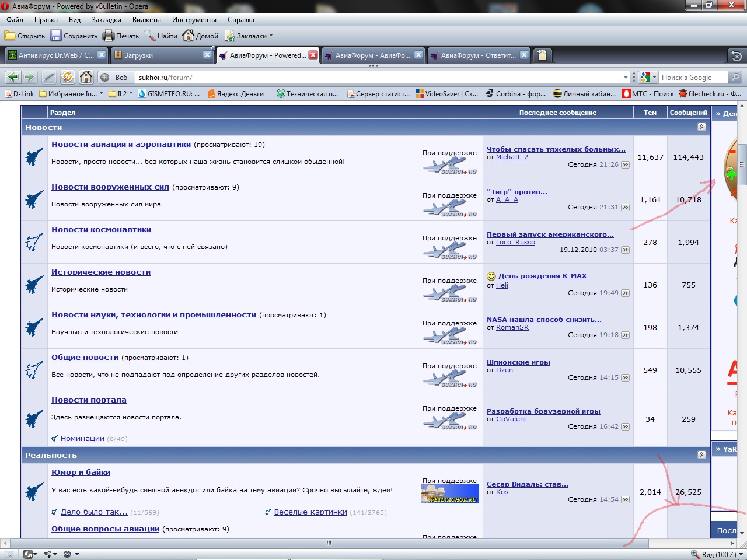Click the reload page icon

68,77
